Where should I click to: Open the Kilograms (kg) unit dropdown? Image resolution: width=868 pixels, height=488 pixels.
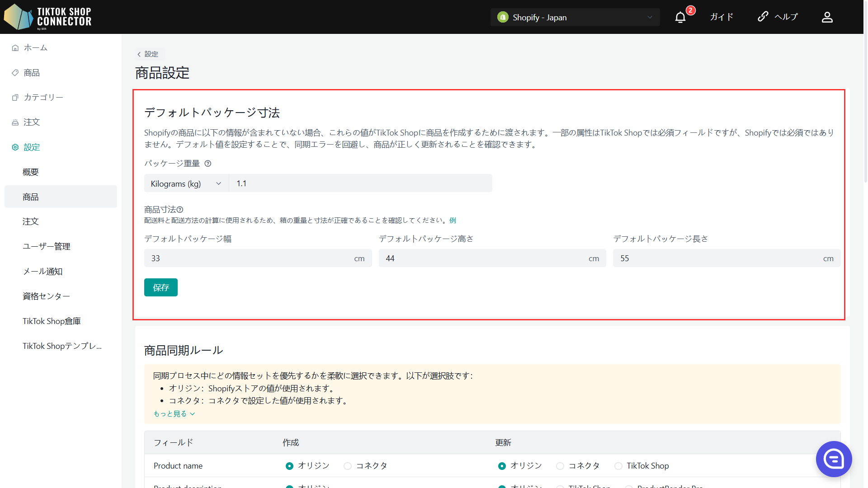[x=186, y=183]
